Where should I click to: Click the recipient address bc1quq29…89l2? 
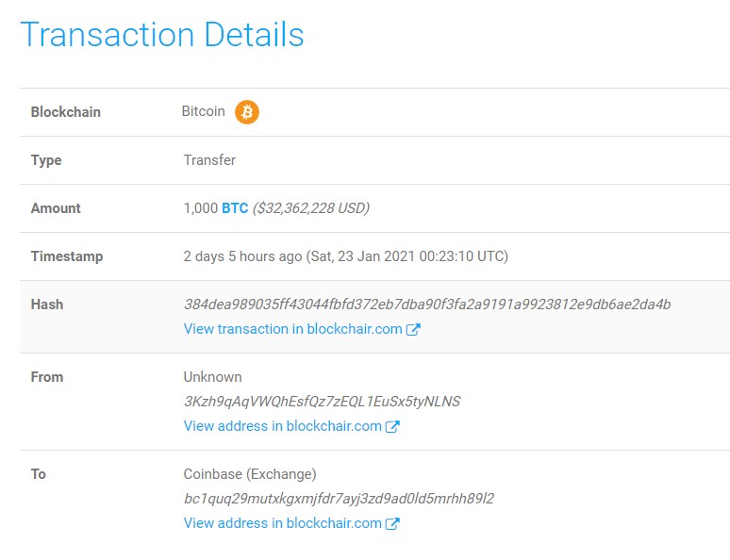click(339, 499)
